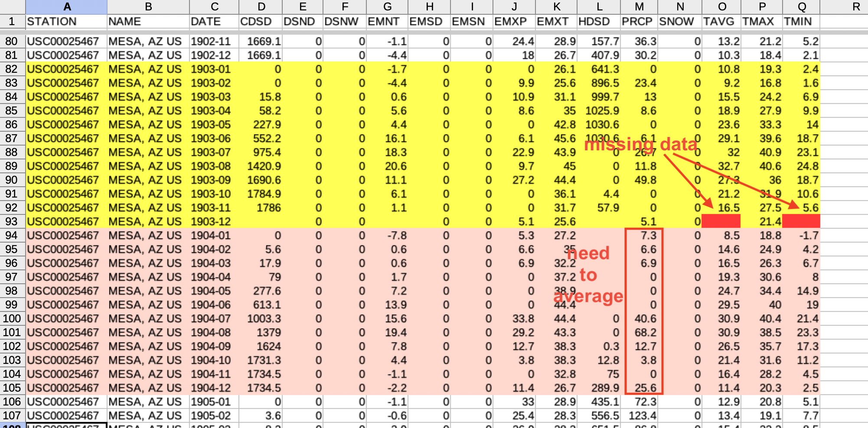
Task: Select EMNT value -7.8 in row 94
Action: click(x=387, y=235)
